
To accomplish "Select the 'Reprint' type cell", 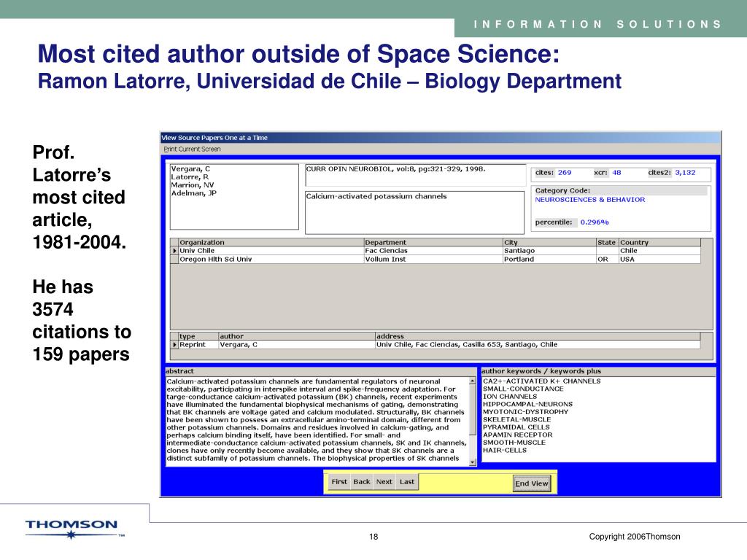I will [x=198, y=344].
